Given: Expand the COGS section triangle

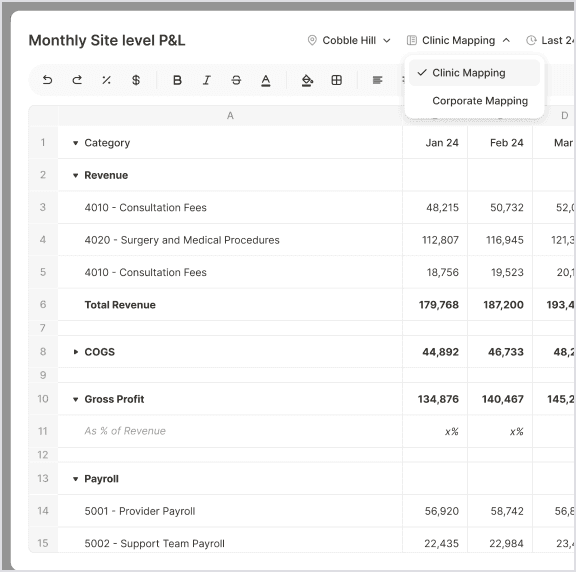Looking at the screenshot, I should 75,352.
